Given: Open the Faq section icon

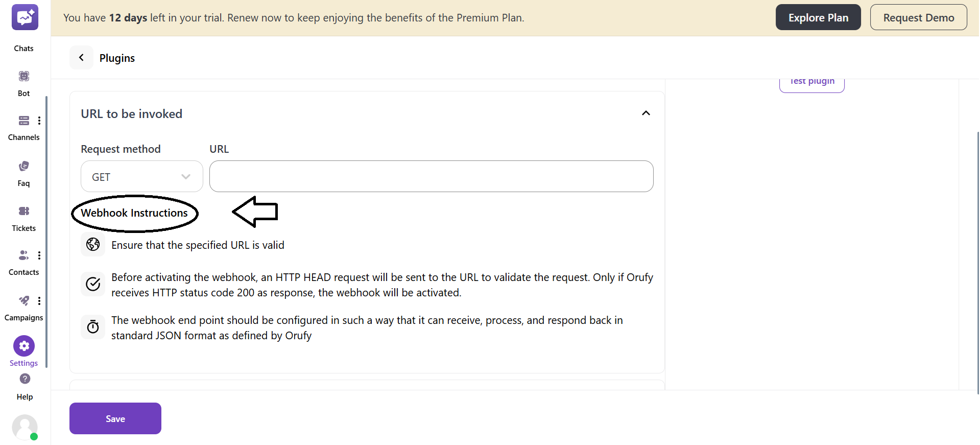Looking at the screenshot, I should point(23,166).
